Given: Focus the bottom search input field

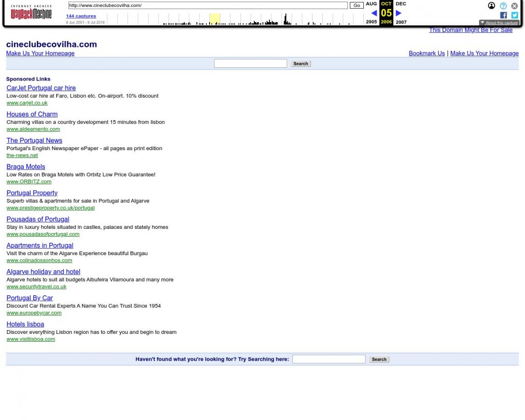Looking at the screenshot, I should tap(329, 359).
